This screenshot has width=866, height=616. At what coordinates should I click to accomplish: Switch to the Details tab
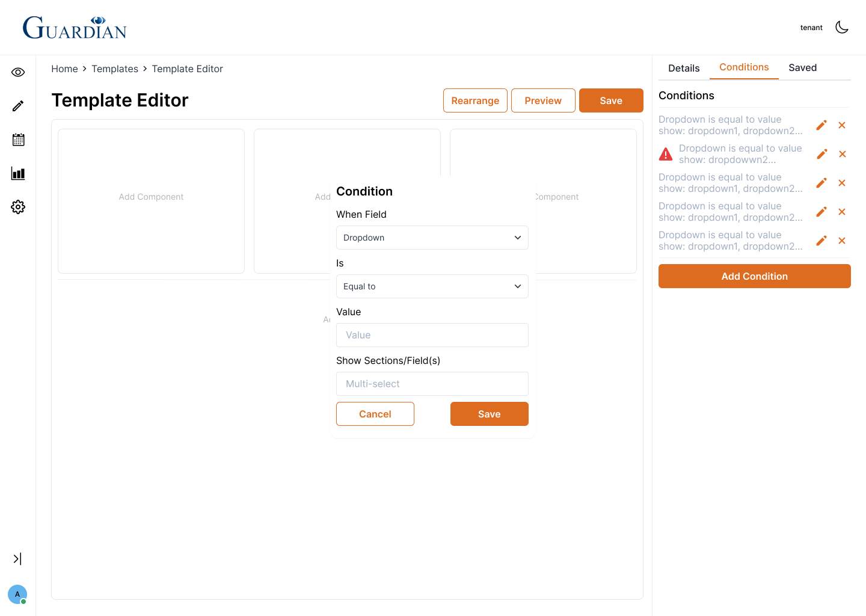click(684, 68)
